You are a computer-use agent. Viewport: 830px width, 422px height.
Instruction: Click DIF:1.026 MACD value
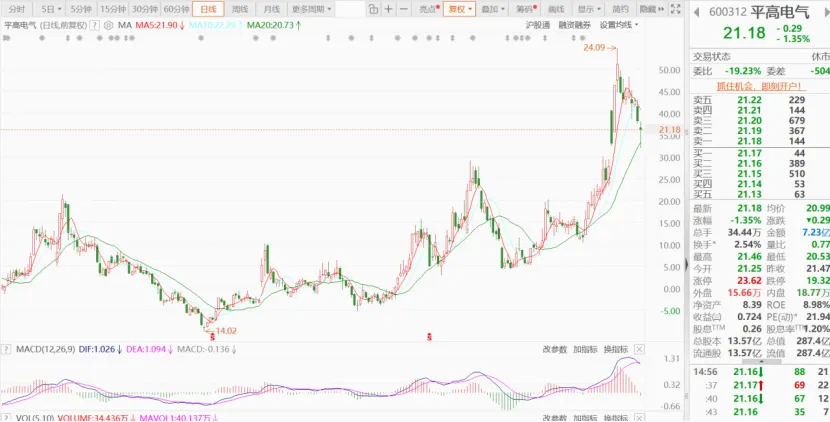click(x=98, y=349)
